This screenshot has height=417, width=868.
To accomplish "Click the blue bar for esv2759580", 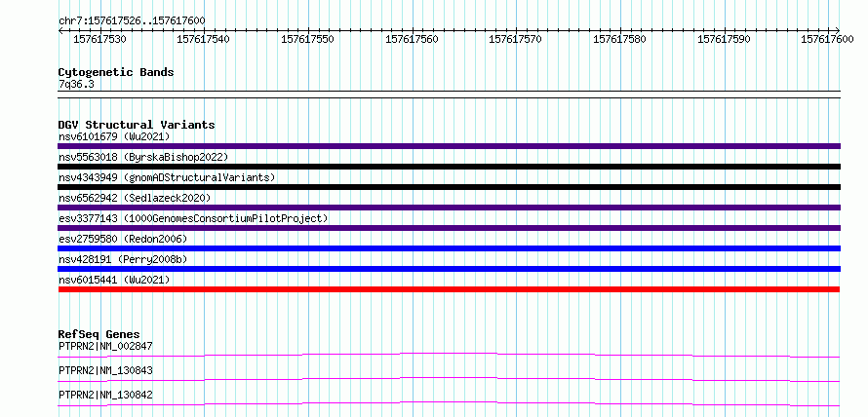I will pyautogui.click(x=449, y=248).
